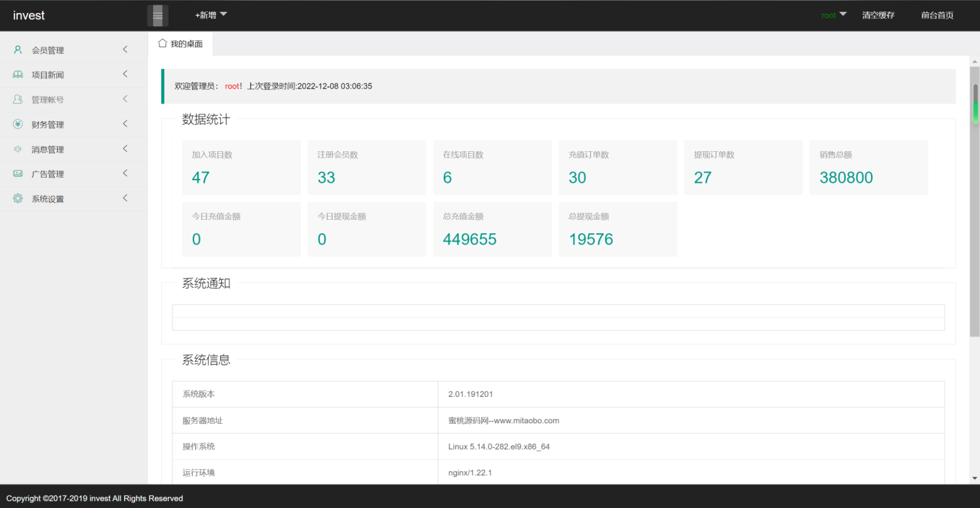Click the project news book icon

point(18,74)
